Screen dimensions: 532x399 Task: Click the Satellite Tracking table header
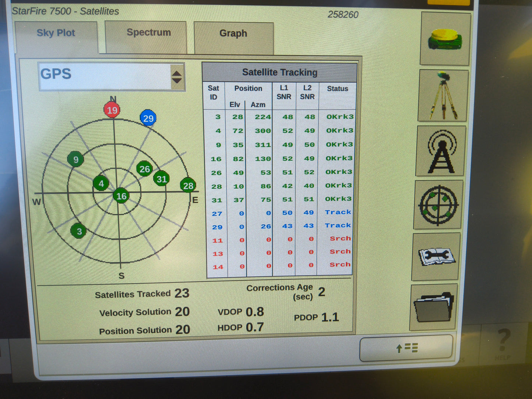[x=279, y=72]
